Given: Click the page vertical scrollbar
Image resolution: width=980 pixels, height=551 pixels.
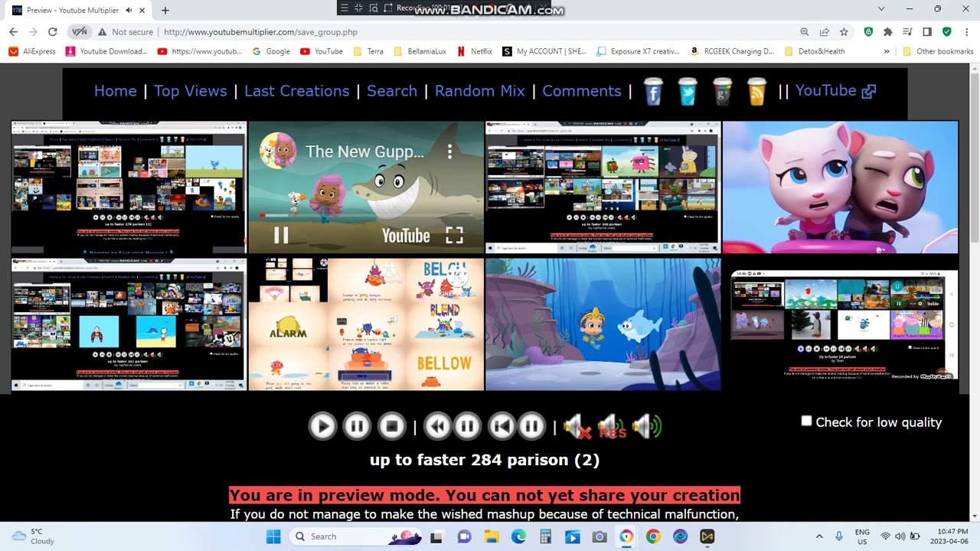Looking at the screenshot, I should [975, 292].
